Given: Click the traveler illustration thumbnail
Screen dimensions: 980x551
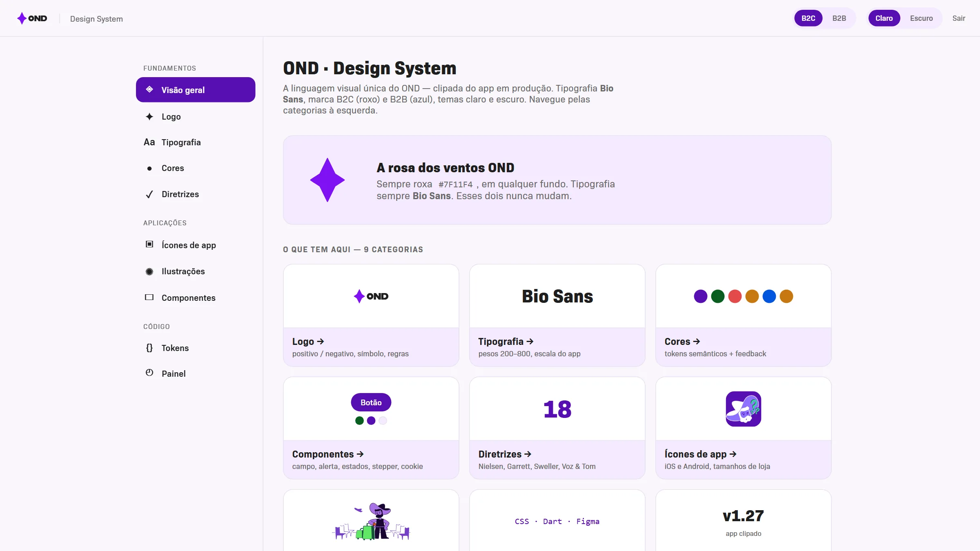Looking at the screenshot, I should (371, 521).
